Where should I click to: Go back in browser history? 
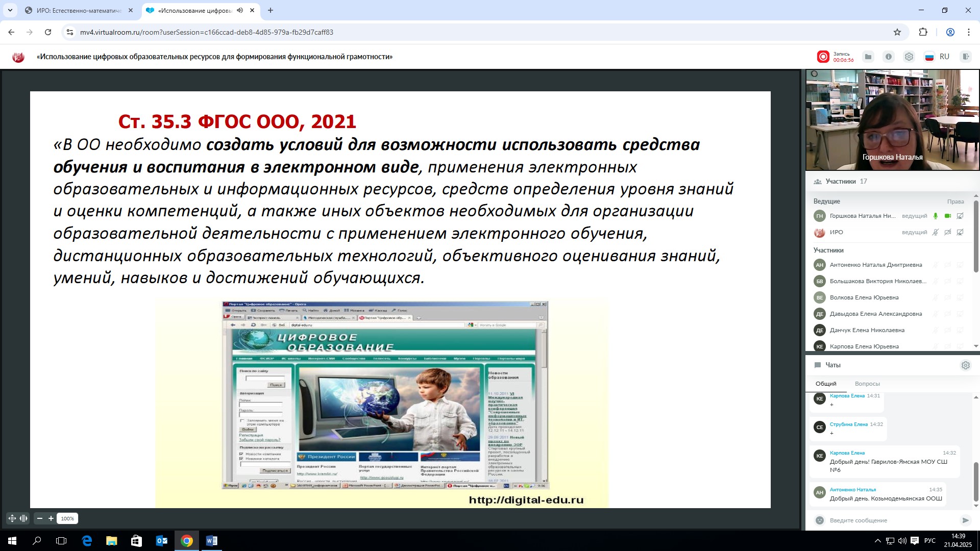pyautogui.click(x=11, y=32)
